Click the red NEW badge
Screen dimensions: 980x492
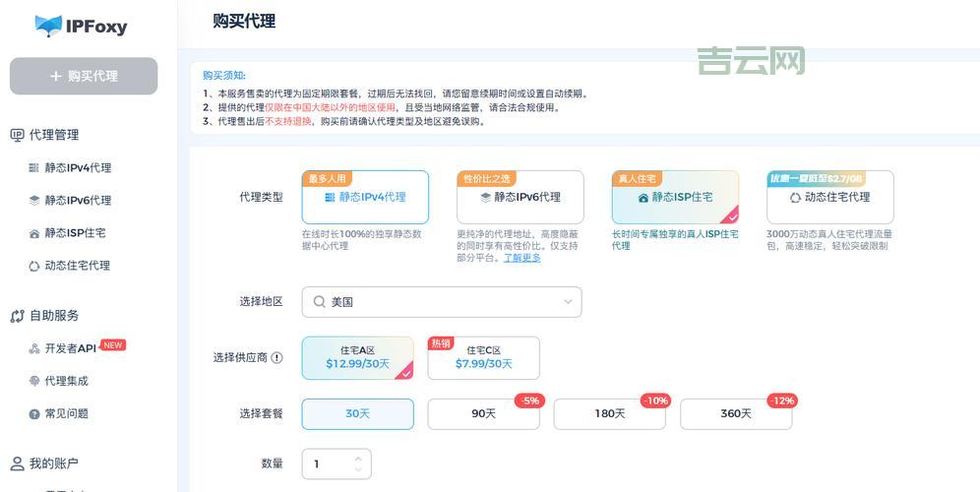113,345
